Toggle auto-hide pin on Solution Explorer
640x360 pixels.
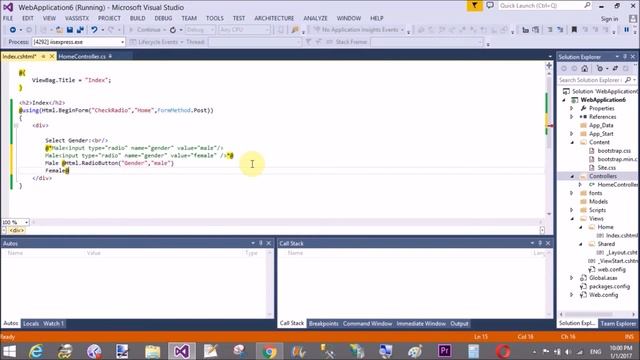click(x=625, y=57)
